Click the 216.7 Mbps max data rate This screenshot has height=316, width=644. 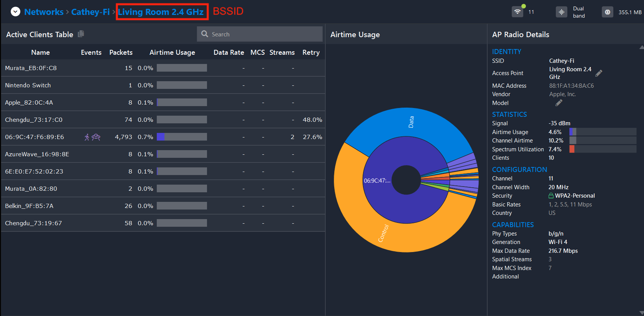(x=563, y=251)
